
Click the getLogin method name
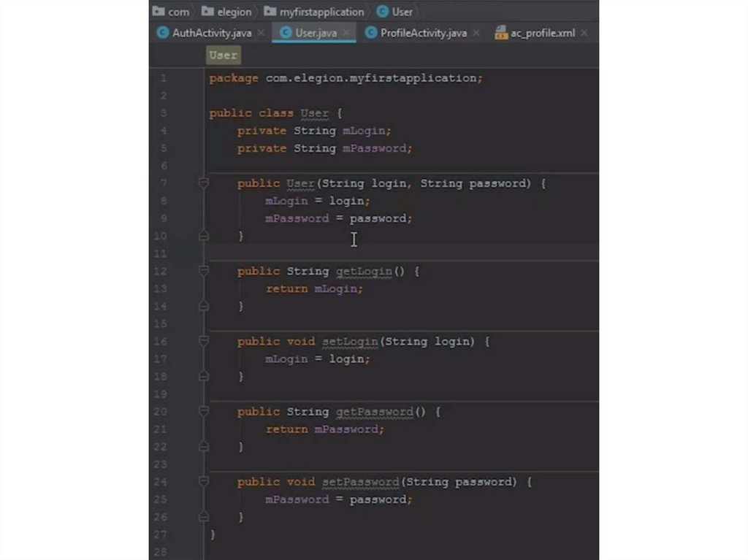click(x=364, y=271)
